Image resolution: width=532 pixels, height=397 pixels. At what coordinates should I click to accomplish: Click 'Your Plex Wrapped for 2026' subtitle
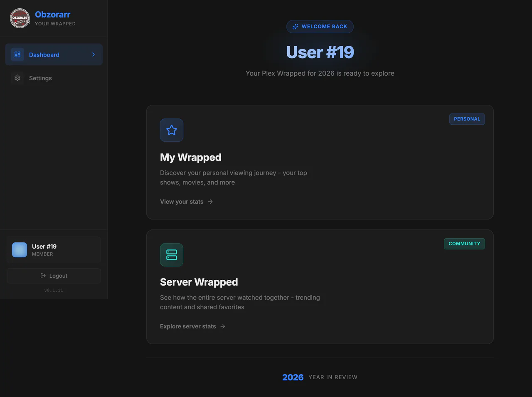pyautogui.click(x=320, y=73)
